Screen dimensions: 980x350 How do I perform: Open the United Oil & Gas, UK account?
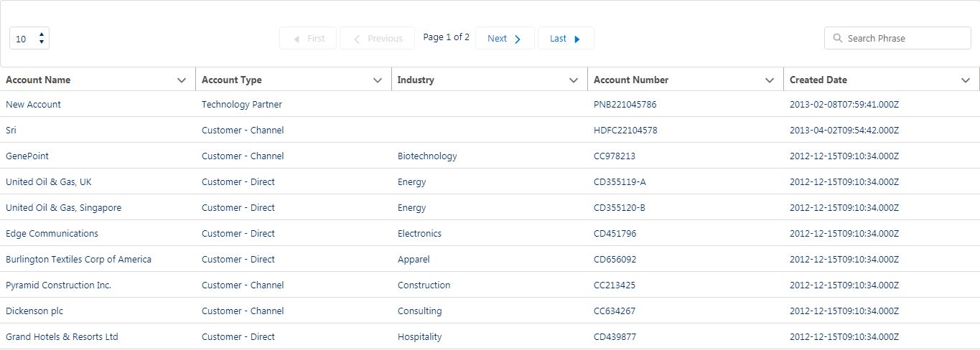click(x=49, y=182)
